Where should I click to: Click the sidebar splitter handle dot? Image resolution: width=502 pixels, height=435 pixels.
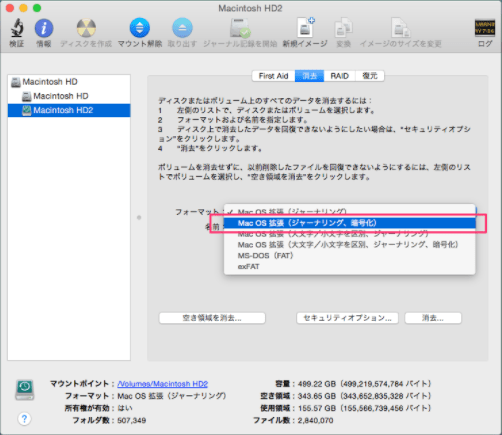click(x=139, y=218)
